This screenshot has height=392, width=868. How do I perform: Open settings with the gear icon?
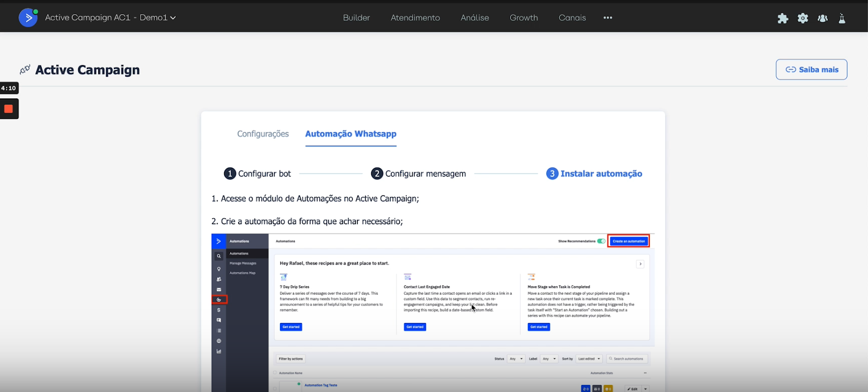[803, 18]
